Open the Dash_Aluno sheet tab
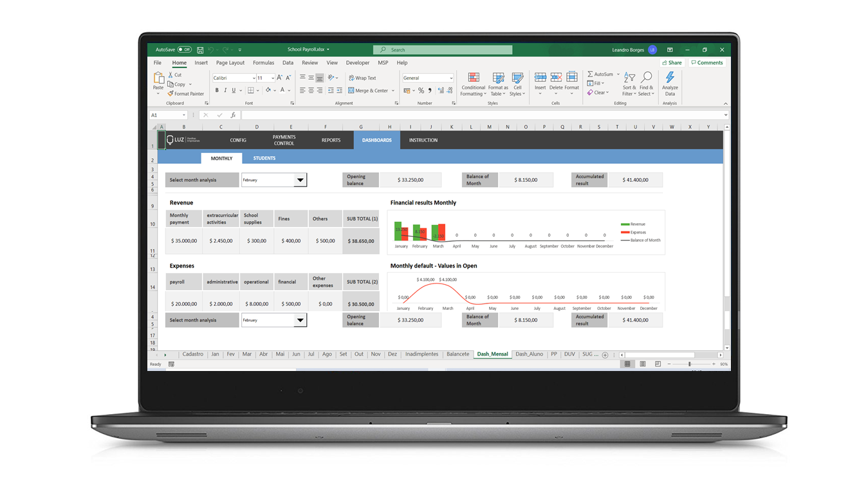The image size is (868, 488). tap(529, 354)
